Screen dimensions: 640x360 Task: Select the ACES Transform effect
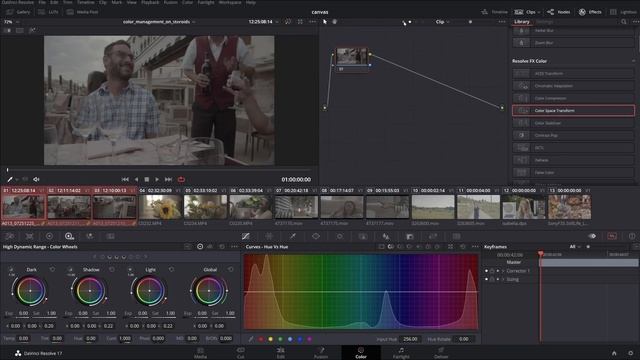(573, 73)
